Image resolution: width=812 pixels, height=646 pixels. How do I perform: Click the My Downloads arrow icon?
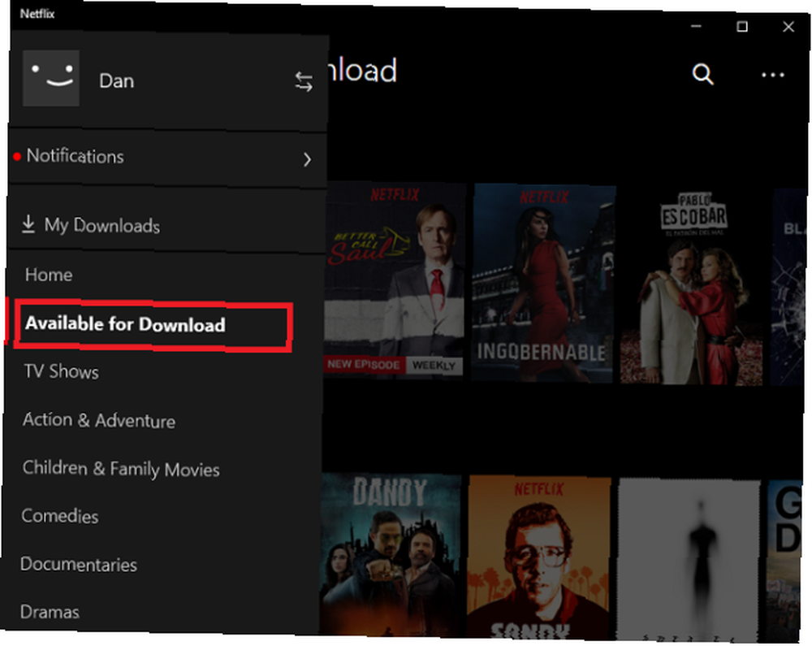coord(28,223)
